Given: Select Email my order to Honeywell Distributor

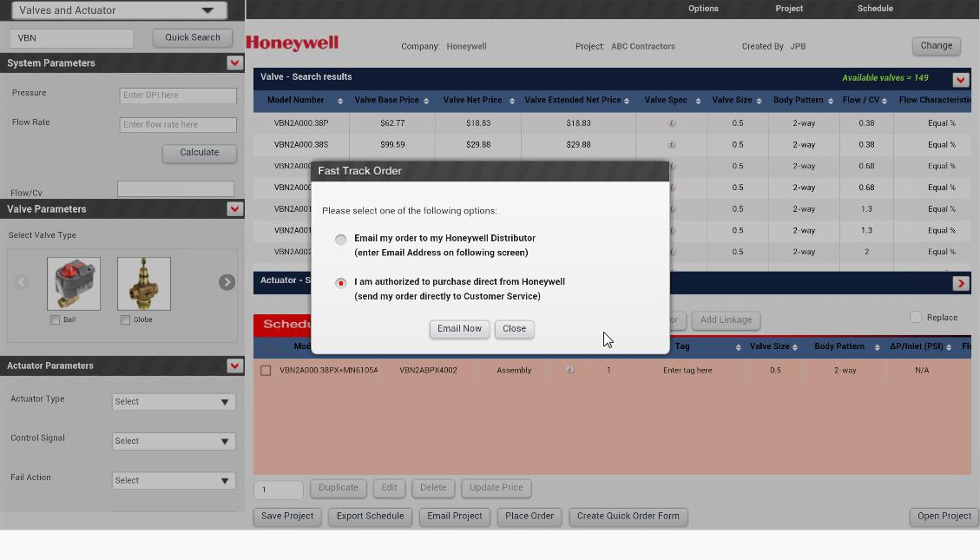Looking at the screenshot, I should (x=341, y=240).
